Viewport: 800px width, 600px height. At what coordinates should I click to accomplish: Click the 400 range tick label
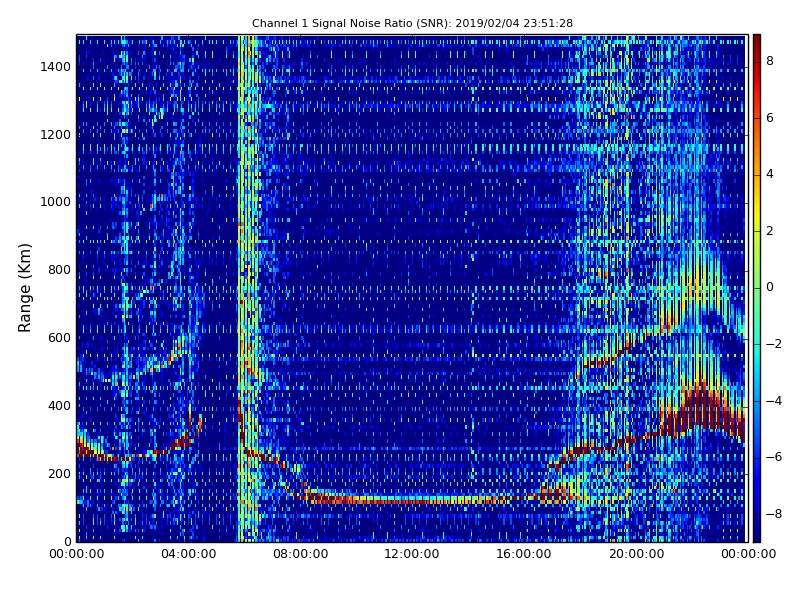(x=59, y=406)
